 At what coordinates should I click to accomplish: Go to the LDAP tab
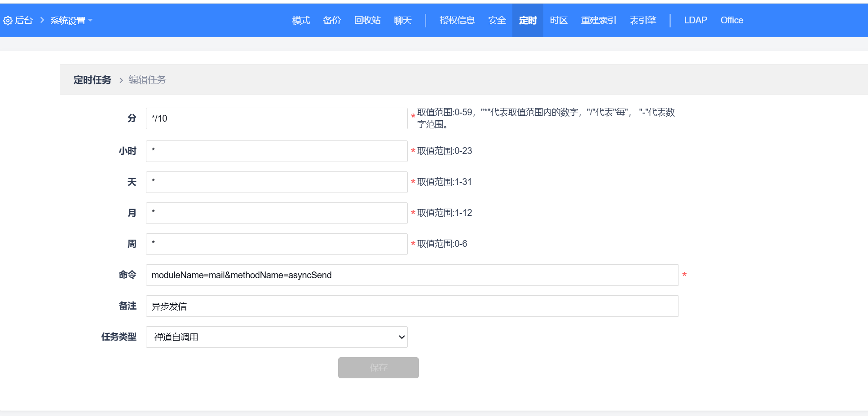coord(696,20)
